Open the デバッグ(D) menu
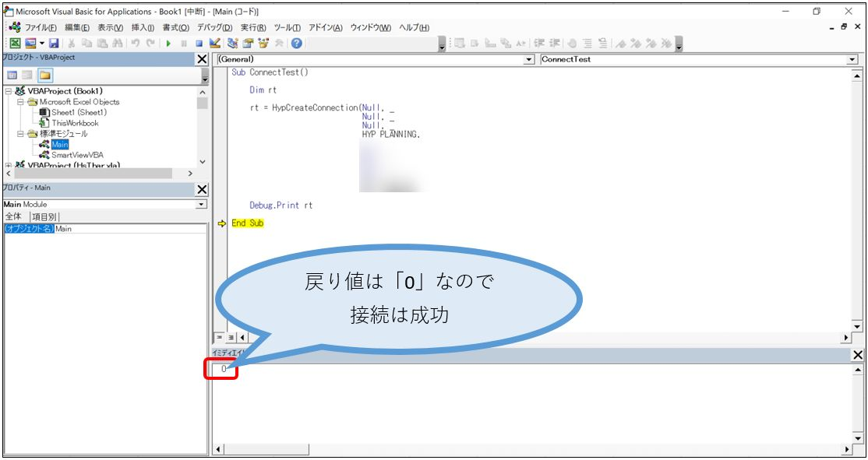 pos(214,27)
